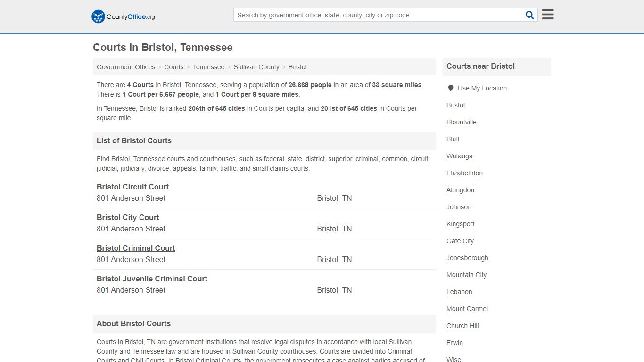
Task: Click 801 Anderson Street under Bristol Circuit Court
Action: click(x=131, y=198)
